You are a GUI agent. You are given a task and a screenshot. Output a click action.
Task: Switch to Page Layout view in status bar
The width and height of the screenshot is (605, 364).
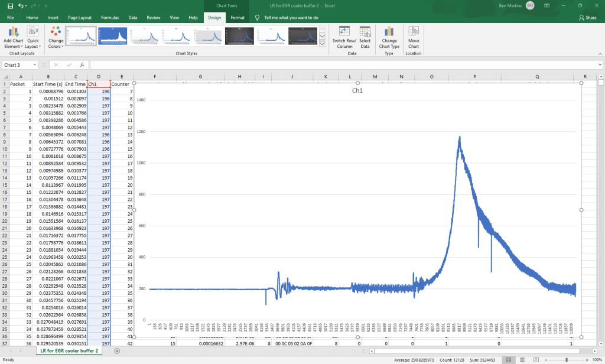(x=522, y=360)
